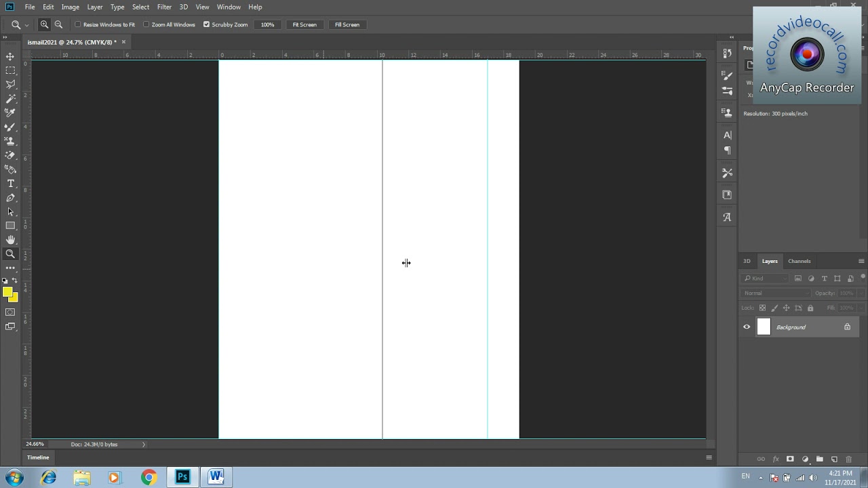Open the Timeline panel tab
Image resolution: width=868 pixels, height=488 pixels.
(38, 457)
